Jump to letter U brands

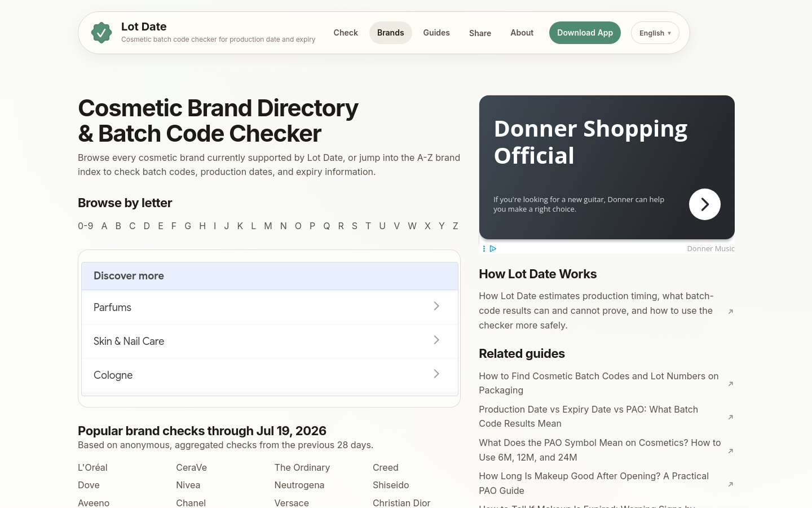(382, 226)
